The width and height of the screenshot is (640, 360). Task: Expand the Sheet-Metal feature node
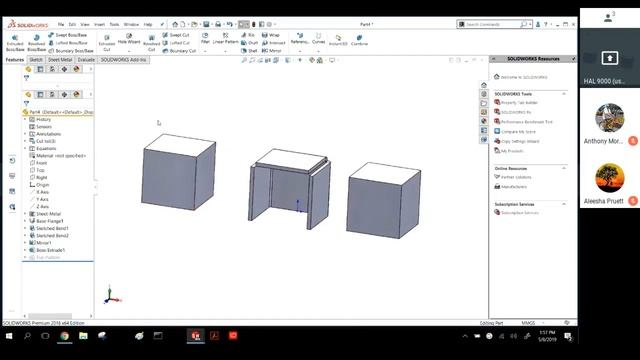[x=25, y=214]
